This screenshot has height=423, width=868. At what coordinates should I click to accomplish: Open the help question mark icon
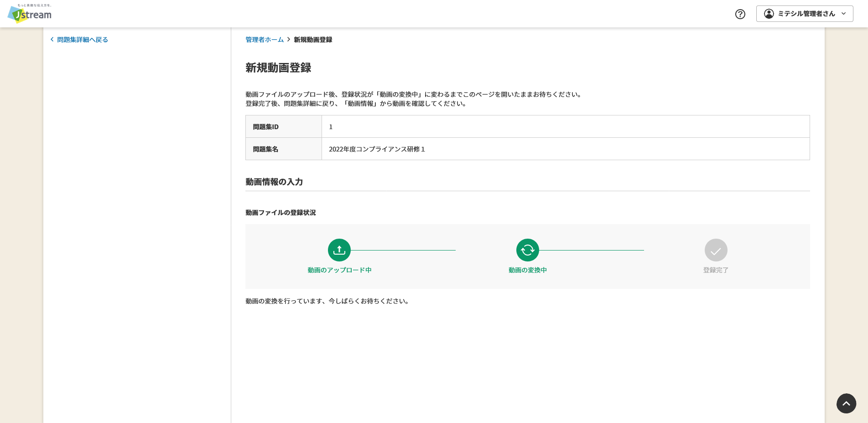[740, 14]
